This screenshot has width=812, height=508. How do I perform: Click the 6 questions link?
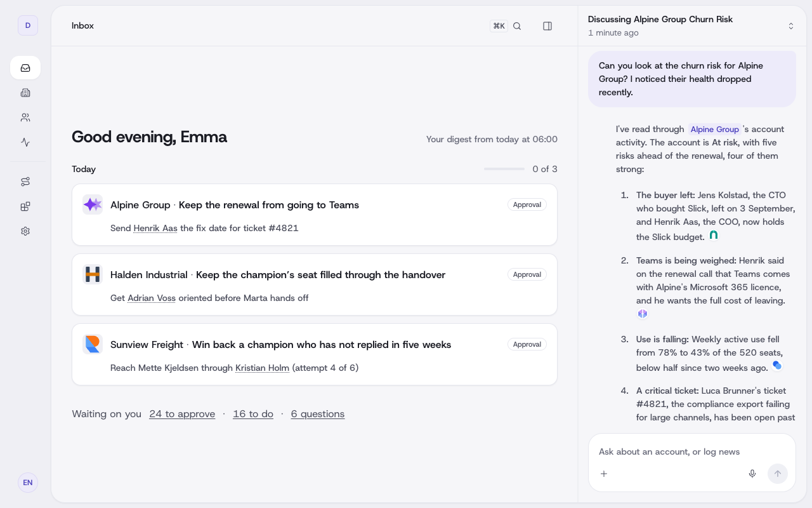tap(318, 414)
